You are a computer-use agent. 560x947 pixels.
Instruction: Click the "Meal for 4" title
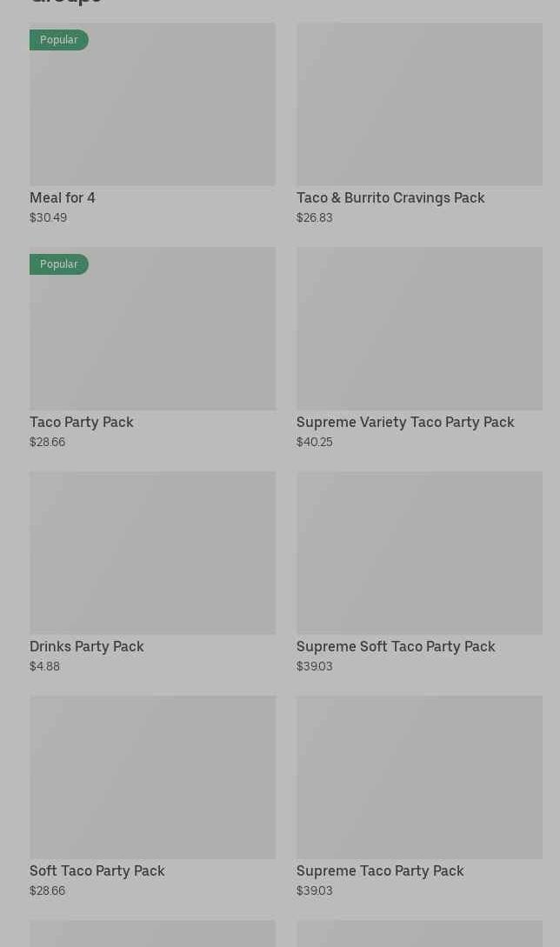(x=63, y=198)
